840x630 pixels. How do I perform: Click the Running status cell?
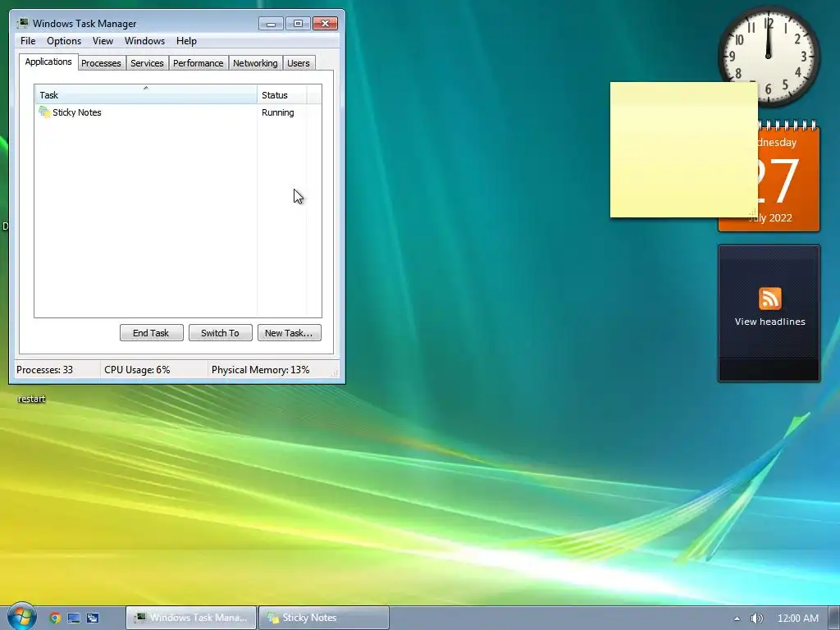[x=278, y=112]
